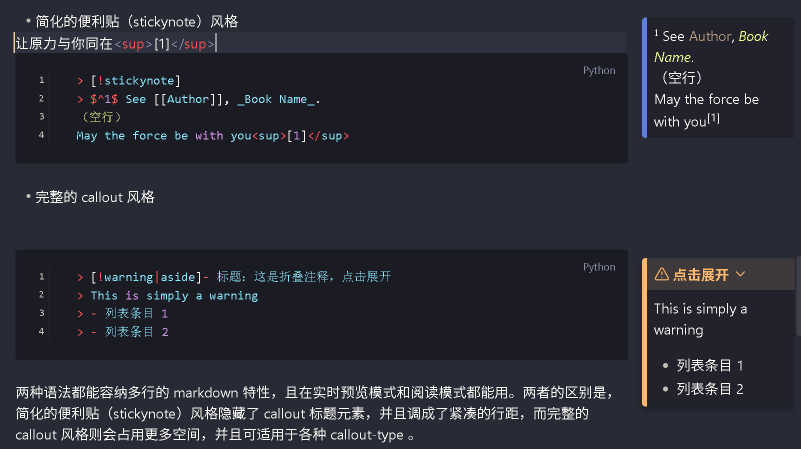Open the Author link in sticky note
Screen dimensions: 801x449
pyautogui.click(x=710, y=36)
